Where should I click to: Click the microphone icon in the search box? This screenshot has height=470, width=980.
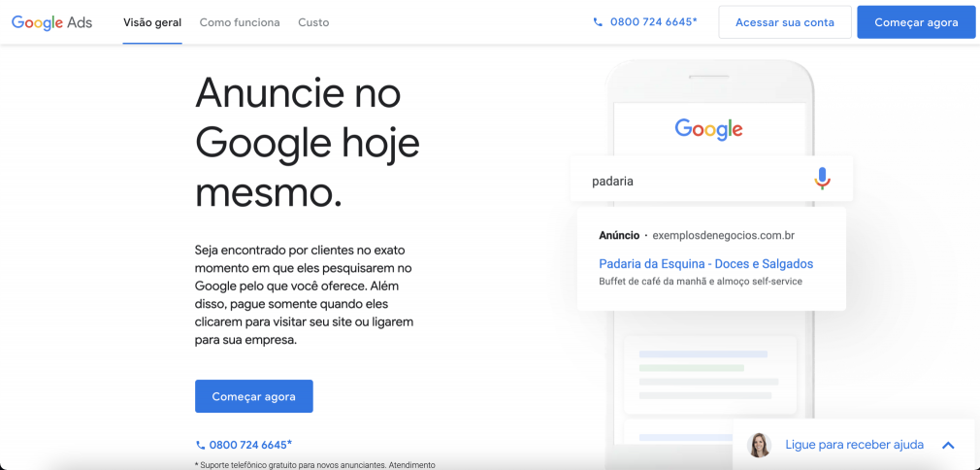pos(822,179)
